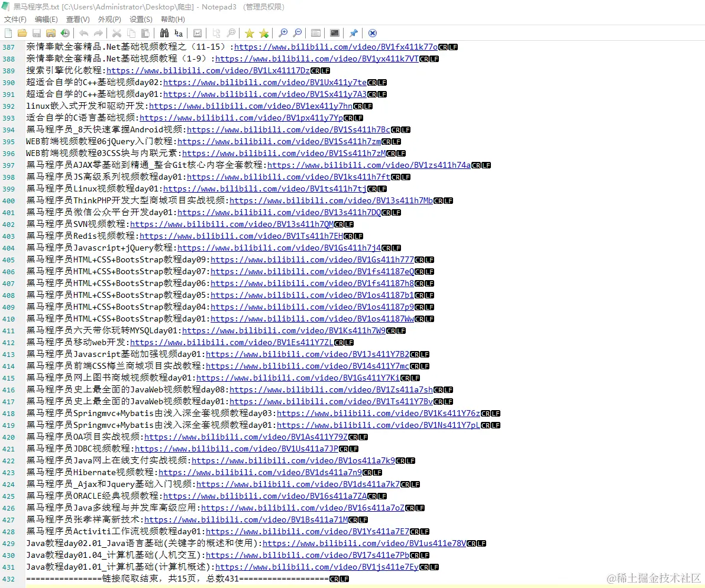Click the toggle folds icon

tap(216, 33)
